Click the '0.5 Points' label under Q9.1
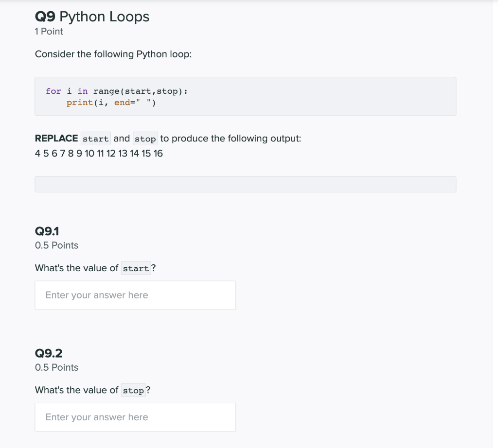498x448 pixels. pyautogui.click(x=56, y=245)
